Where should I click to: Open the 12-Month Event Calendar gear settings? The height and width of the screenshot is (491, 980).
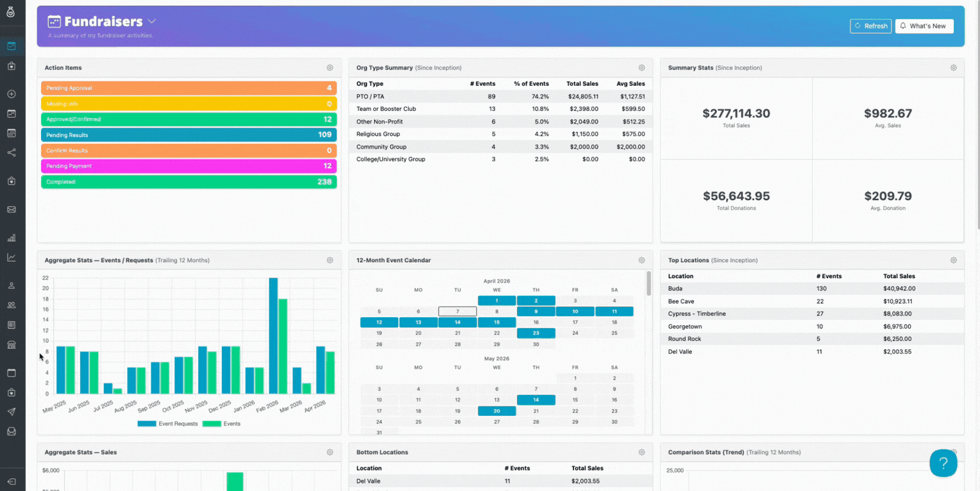pyautogui.click(x=641, y=260)
